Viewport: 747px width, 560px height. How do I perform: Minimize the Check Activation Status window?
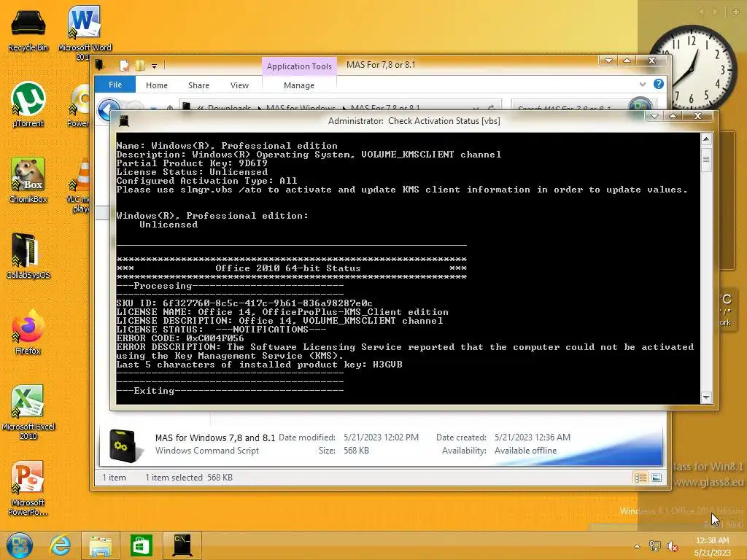tap(654, 116)
